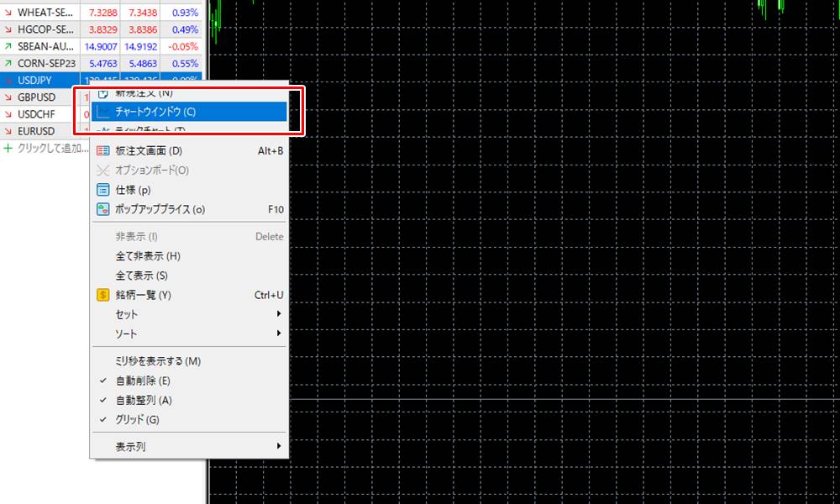
Task: Click the クリックして追加 add symbol field
Action: (52, 148)
